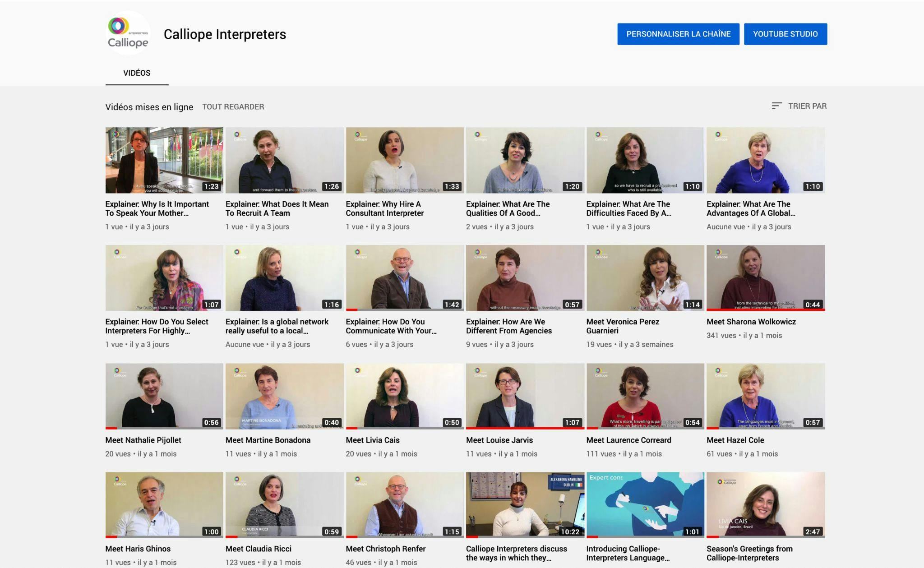Open thumbnail for Is a global network video
924x568 pixels.
(x=284, y=278)
